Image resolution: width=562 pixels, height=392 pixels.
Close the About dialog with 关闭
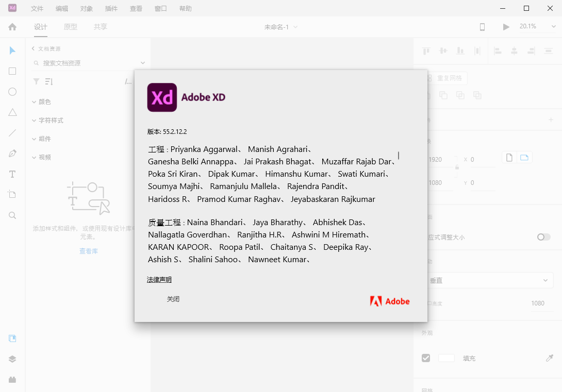pos(173,299)
